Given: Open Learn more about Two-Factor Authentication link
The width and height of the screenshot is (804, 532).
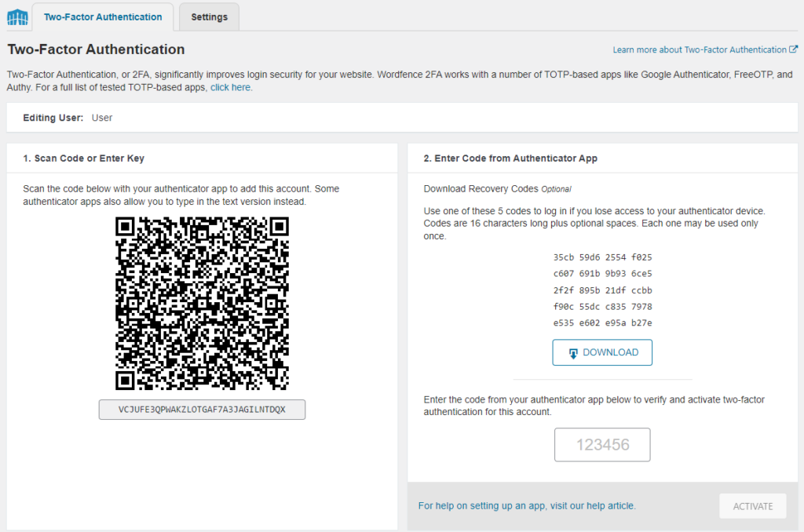Looking at the screenshot, I should (x=700, y=49).
